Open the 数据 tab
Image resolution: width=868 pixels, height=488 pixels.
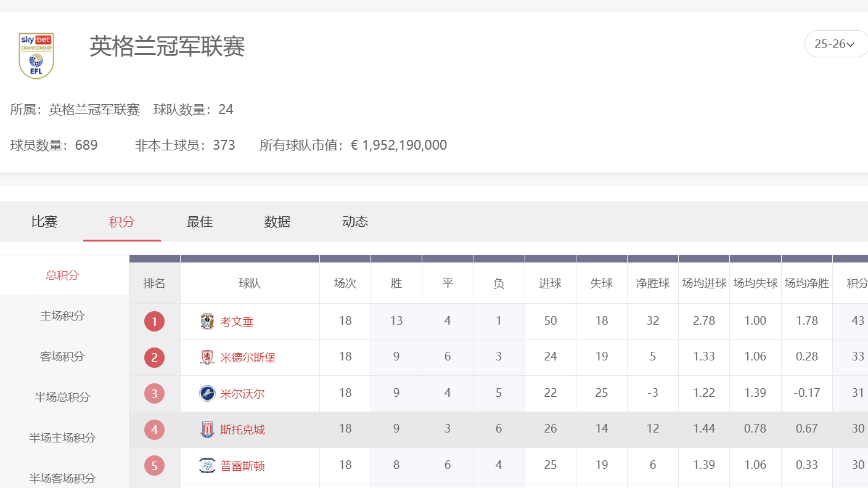click(277, 222)
